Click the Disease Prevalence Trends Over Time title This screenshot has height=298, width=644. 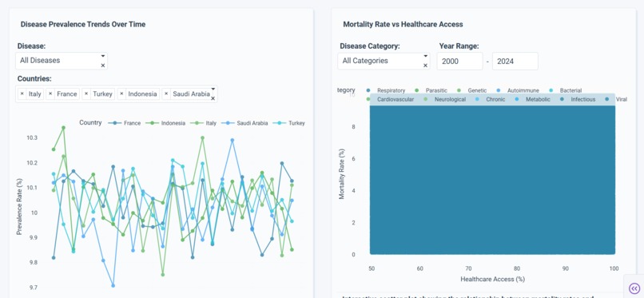point(83,24)
